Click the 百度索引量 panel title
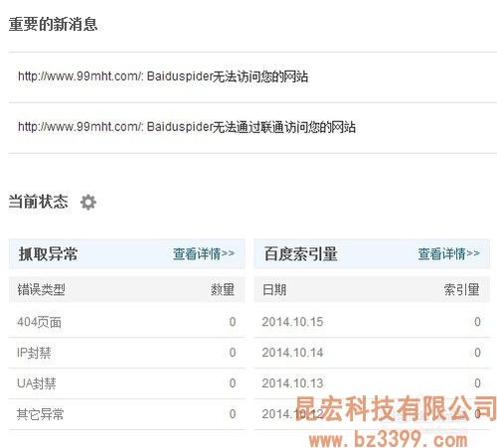Viewport: 497px width, 448px height. (300, 254)
